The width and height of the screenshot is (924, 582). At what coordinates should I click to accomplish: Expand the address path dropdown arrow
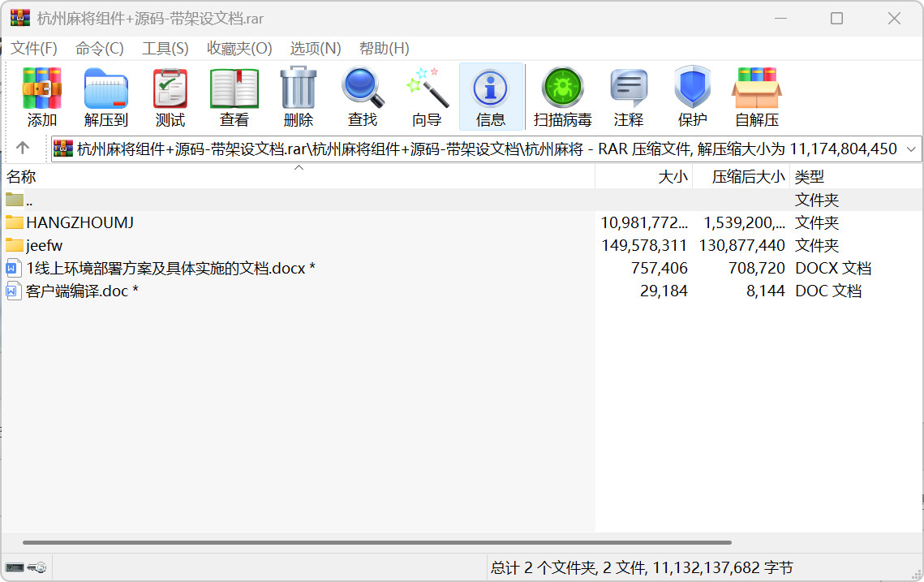click(x=911, y=149)
